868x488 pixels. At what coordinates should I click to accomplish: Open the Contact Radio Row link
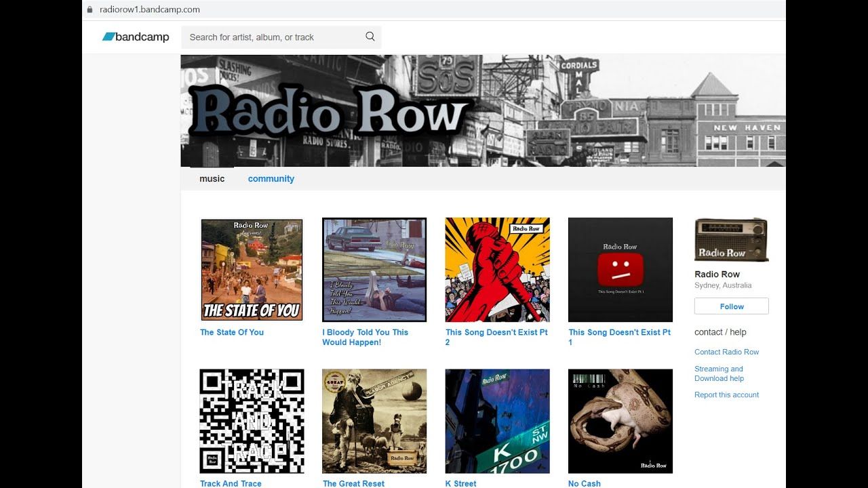pyautogui.click(x=726, y=352)
